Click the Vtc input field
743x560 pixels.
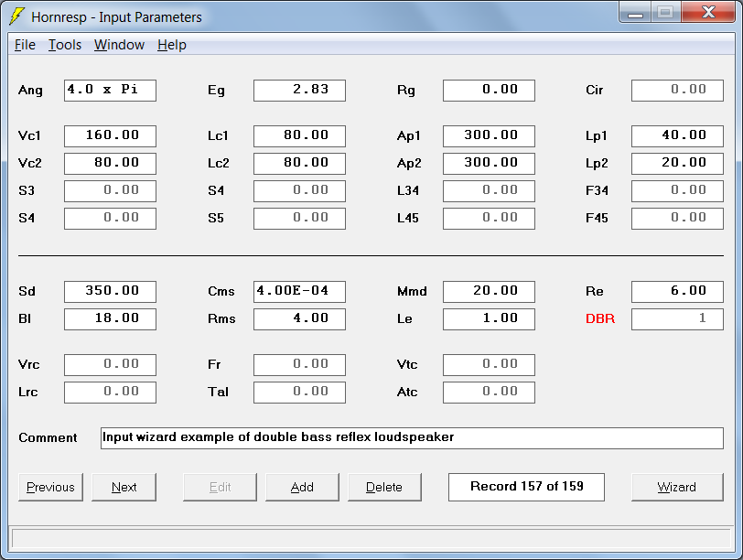489,365
